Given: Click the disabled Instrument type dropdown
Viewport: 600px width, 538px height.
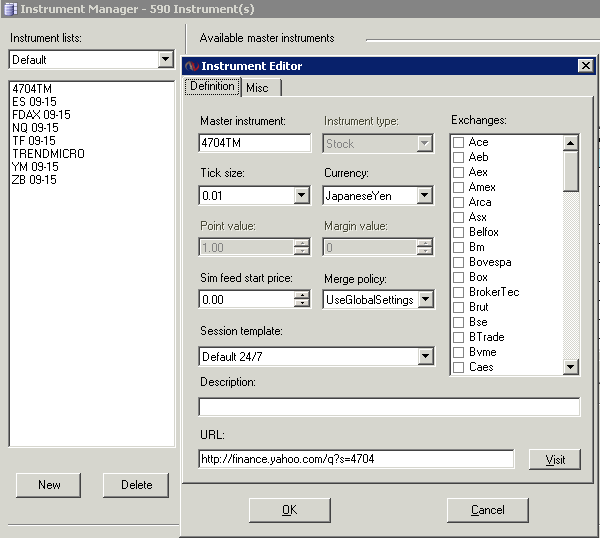Looking at the screenshot, I should coord(378,143).
